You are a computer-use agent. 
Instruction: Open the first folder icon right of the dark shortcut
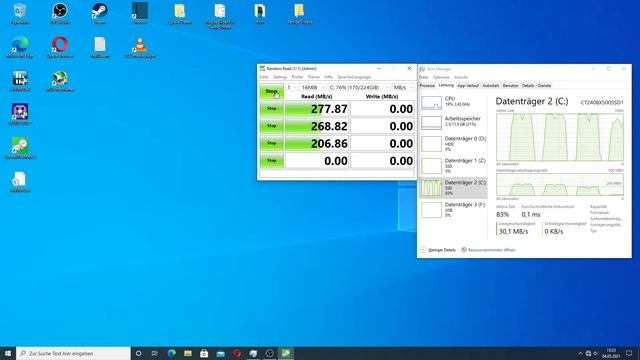(x=180, y=13)
